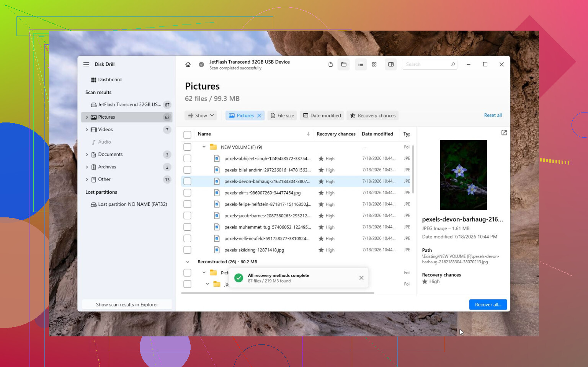Click the Audio music note icon
The height and width of the screenshot is (367, 588).
(x=93, y=142)
